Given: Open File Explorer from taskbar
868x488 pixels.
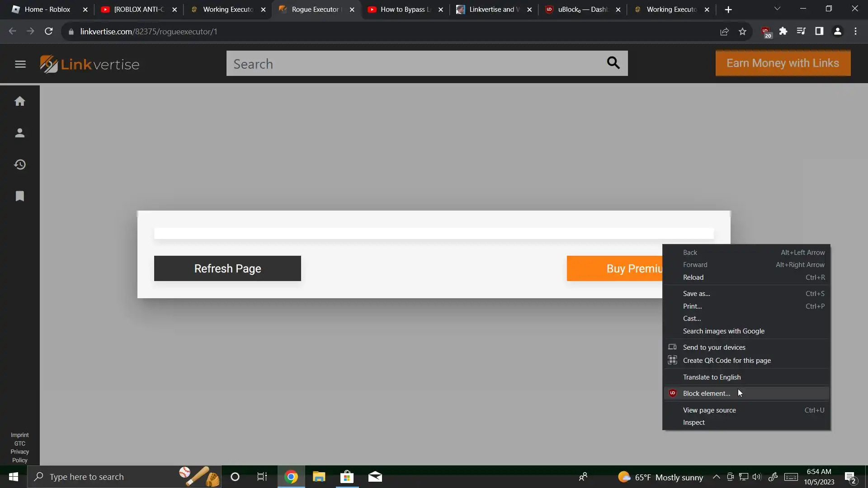Looking at the screenshot, I should (319, 477).
